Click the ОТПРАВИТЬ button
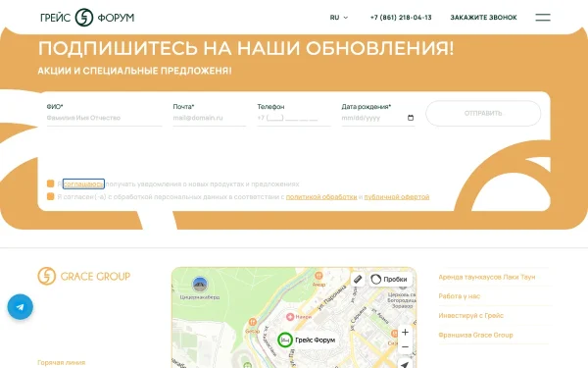Viewport: 588px width, 368px height. [483, 113]
